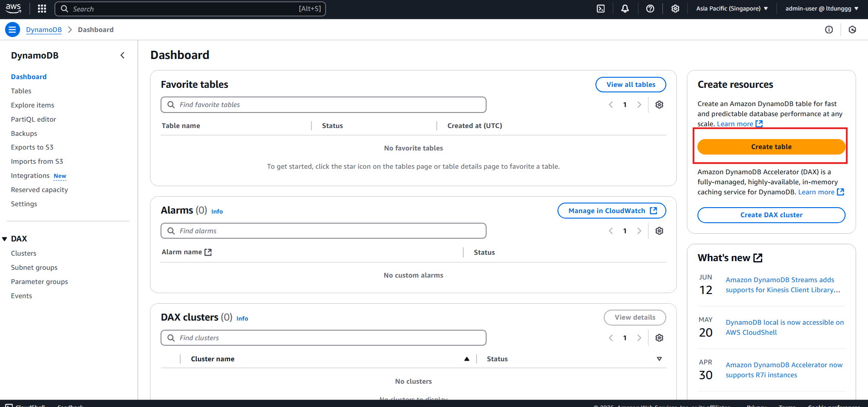Open DAX Clusters in the sidebar

[x=23, y=253]
